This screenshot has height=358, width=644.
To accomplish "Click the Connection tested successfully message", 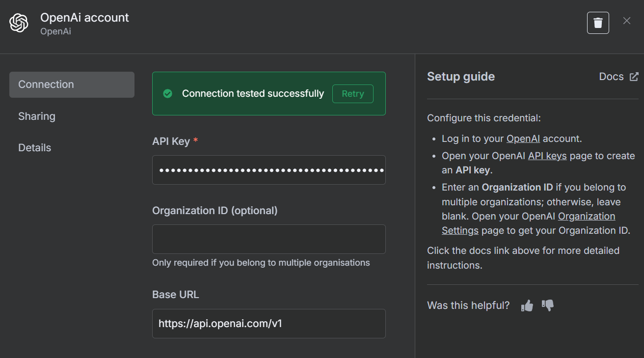I will coord(253,94).
